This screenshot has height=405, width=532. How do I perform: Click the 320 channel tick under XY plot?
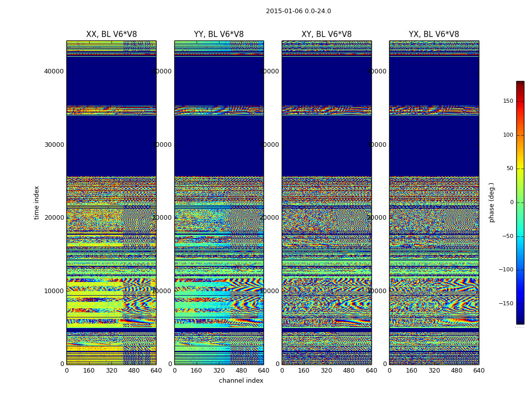pyautogui.click(x=326, y=371)
